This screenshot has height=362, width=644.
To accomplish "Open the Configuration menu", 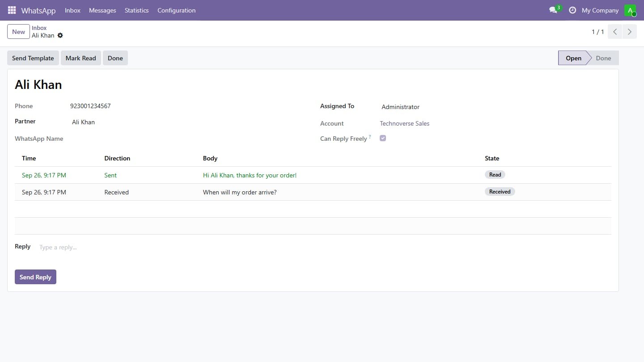I will (x=176, y=10).
